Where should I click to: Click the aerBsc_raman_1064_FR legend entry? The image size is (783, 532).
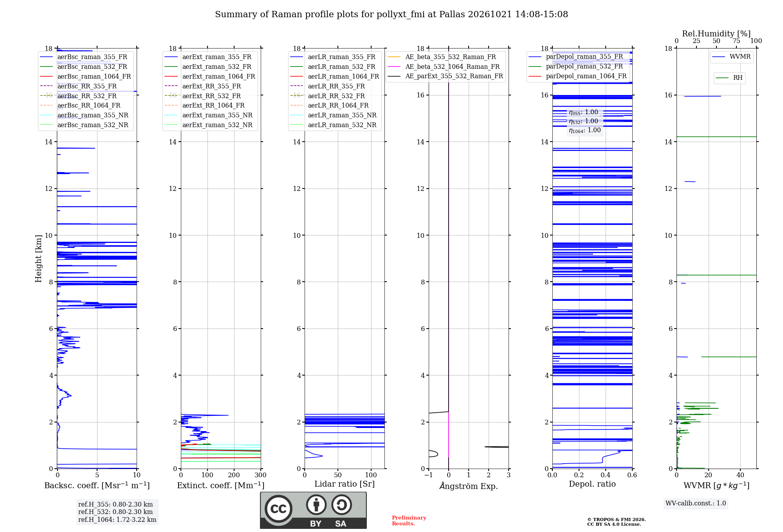(86, 76)
